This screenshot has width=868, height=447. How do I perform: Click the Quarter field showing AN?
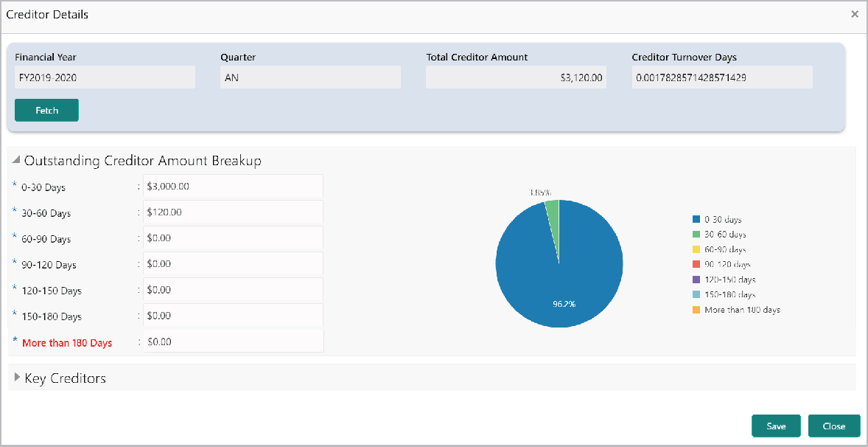coord(310,77)
